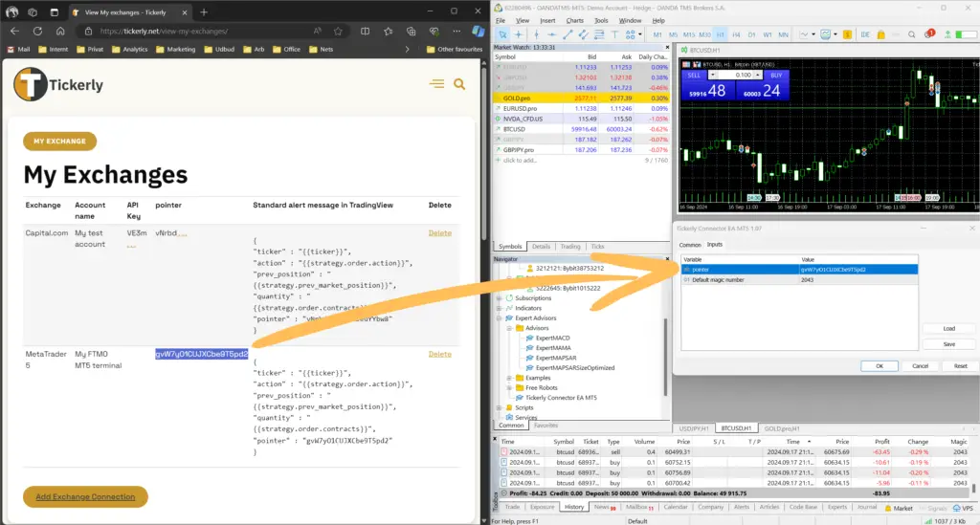Expand the Subscriptions node in Navigator
Screen dimensions: 980x525
[500, 298]
